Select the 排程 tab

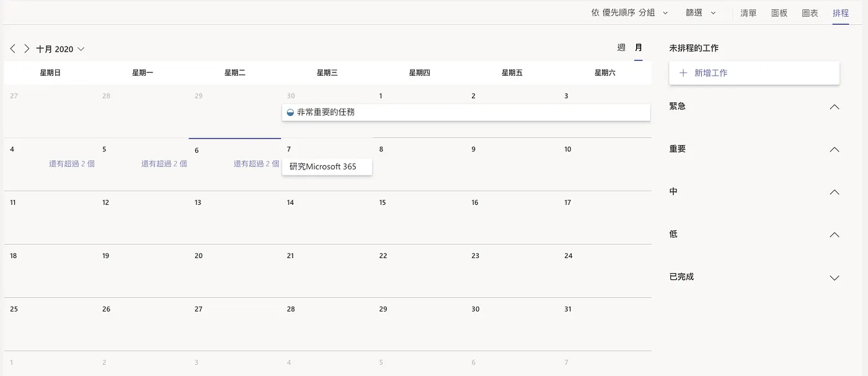841,12
